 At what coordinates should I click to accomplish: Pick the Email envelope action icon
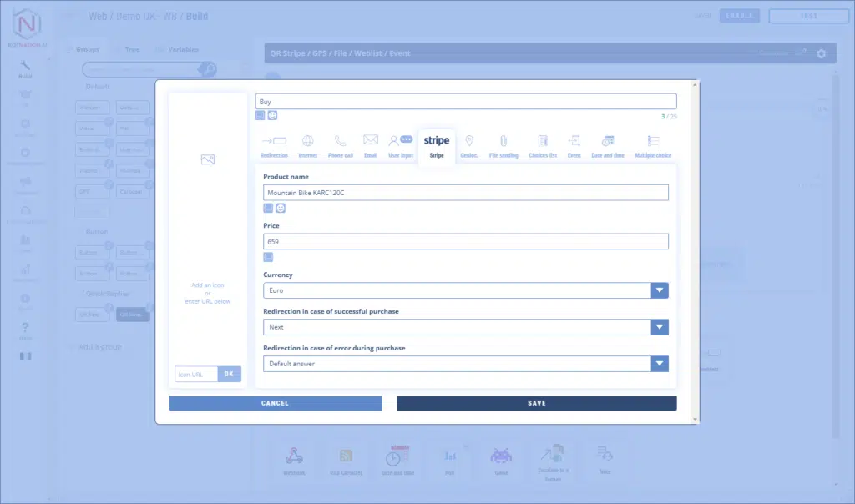[x=371, y=141]
